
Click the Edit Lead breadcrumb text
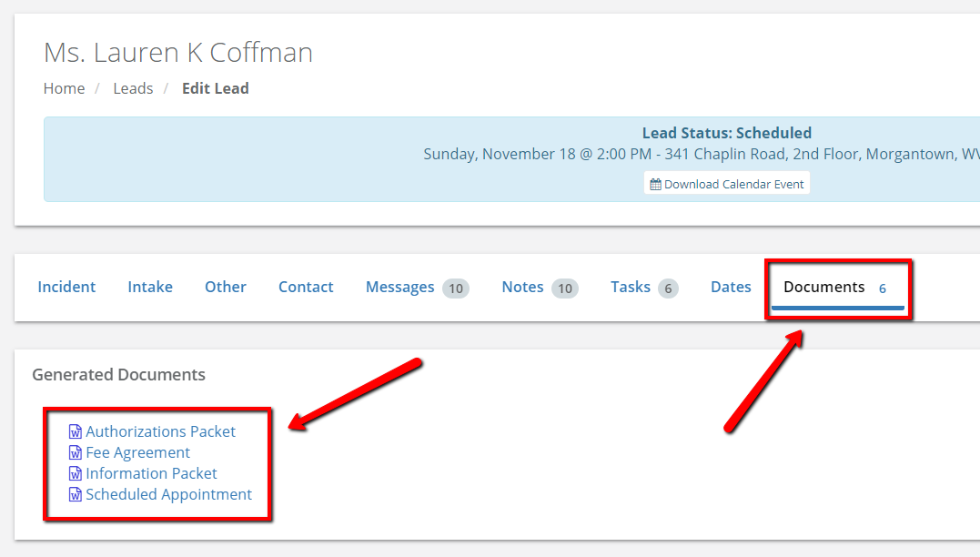(215, 89)
